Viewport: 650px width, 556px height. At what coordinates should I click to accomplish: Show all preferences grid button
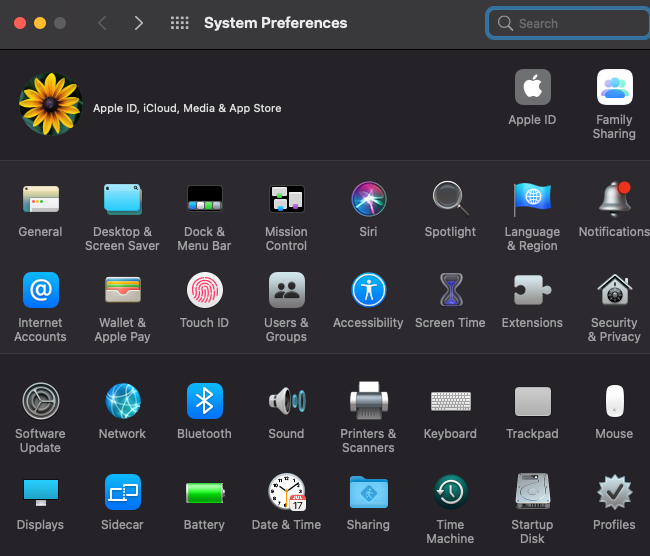(179, 23)
